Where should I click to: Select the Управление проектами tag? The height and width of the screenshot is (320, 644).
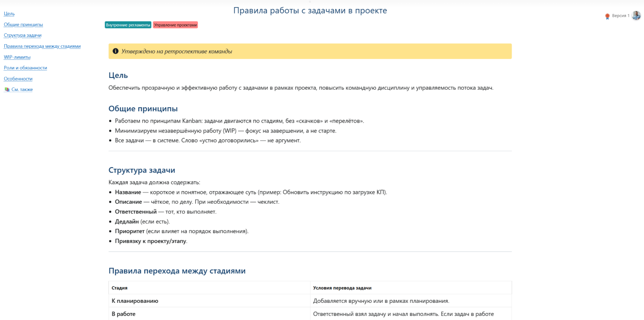(175, 25)
